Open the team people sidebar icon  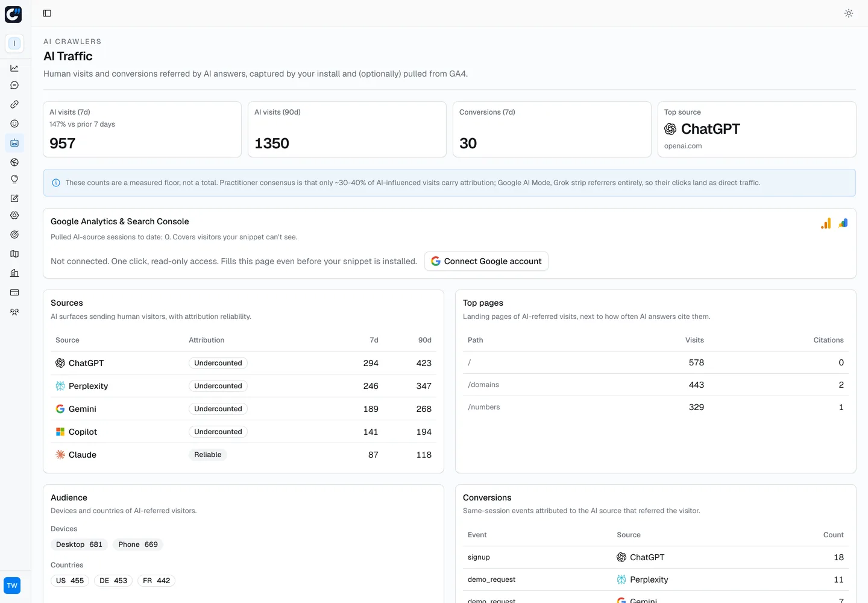click(14, 312)
